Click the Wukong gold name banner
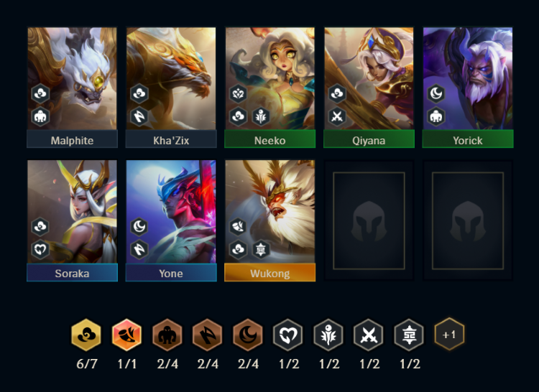The image size is (539, 392). click(269, 273)
